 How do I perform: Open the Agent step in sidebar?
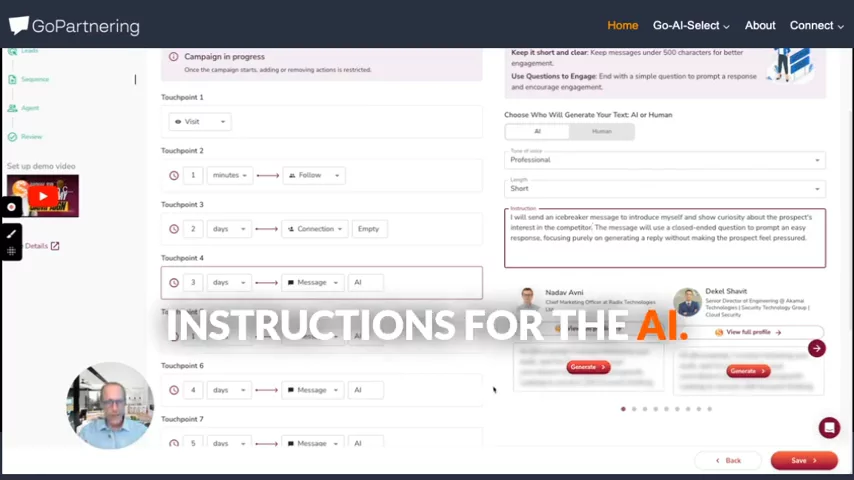coord(30,108)
